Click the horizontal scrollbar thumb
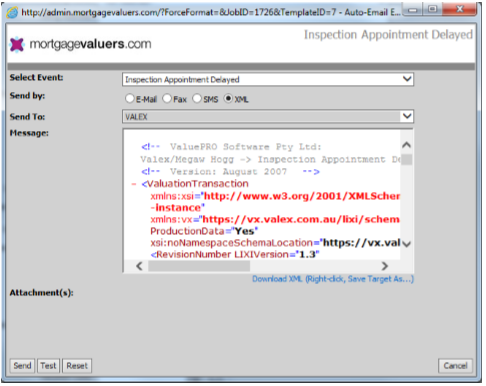The height and width of the screenshot is (386, 486). coord(199,266)
